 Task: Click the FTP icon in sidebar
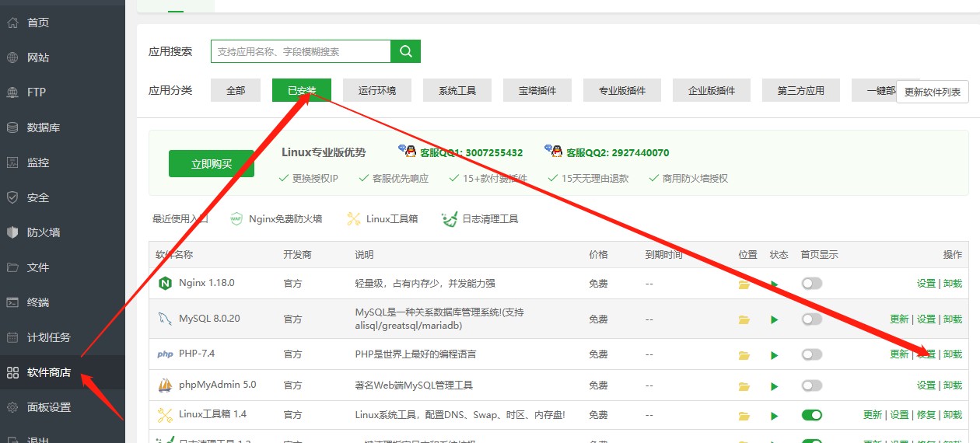tap(12, 92)
